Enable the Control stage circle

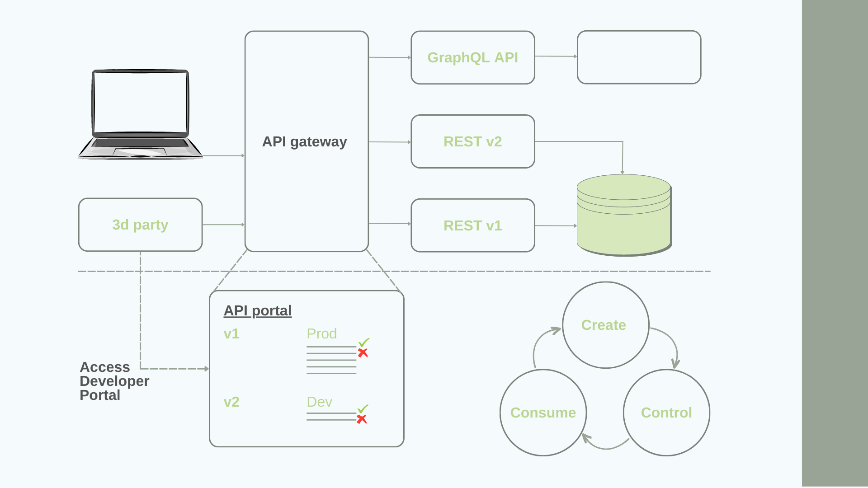666,412
